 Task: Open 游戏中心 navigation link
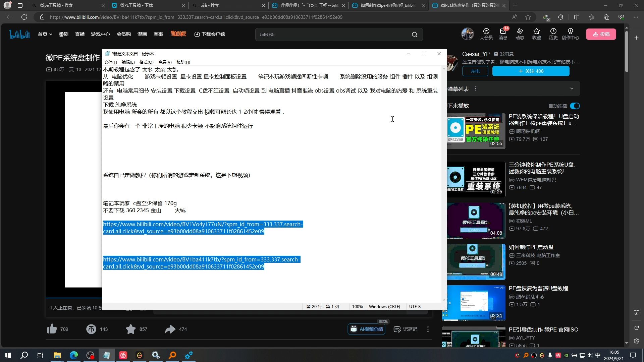point(100,34)
